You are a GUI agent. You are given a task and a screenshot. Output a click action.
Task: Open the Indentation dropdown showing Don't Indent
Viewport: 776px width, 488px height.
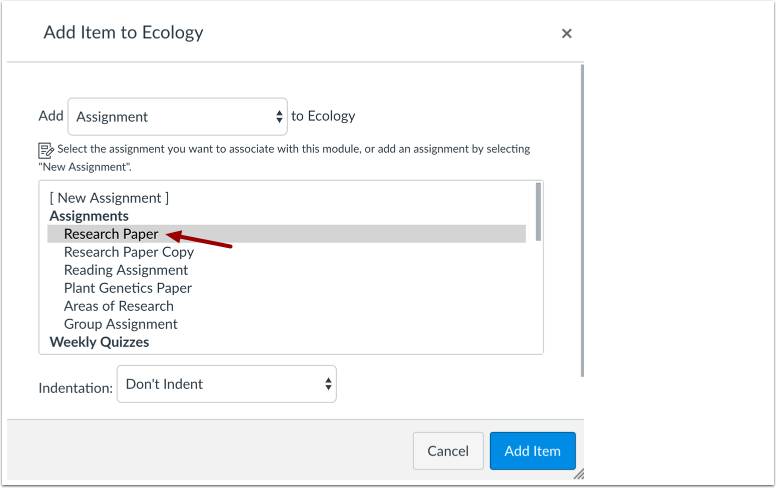tap(226, 384)
